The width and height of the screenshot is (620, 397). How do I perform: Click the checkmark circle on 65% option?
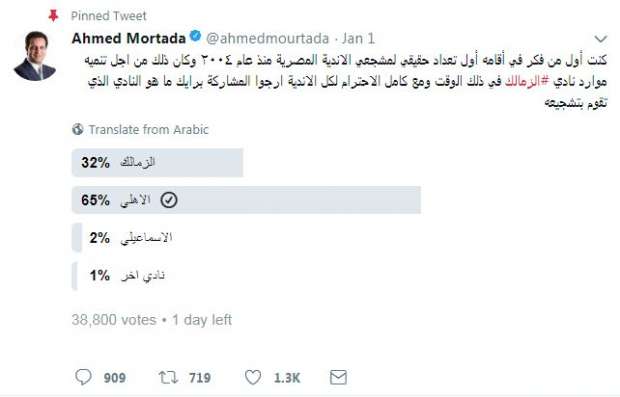(x=169, y=200)
